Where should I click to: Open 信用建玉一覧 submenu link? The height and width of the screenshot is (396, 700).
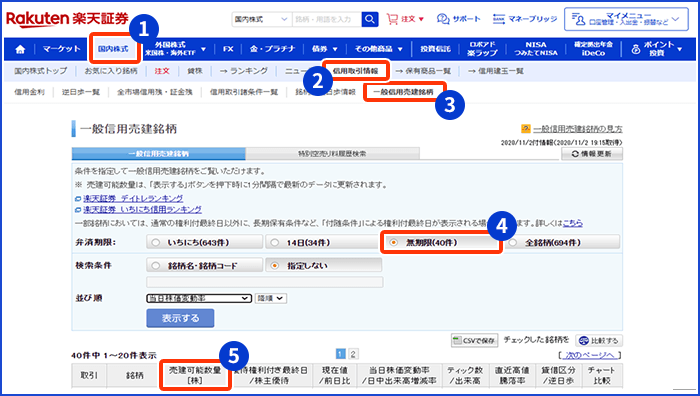[x=496, y=71]
